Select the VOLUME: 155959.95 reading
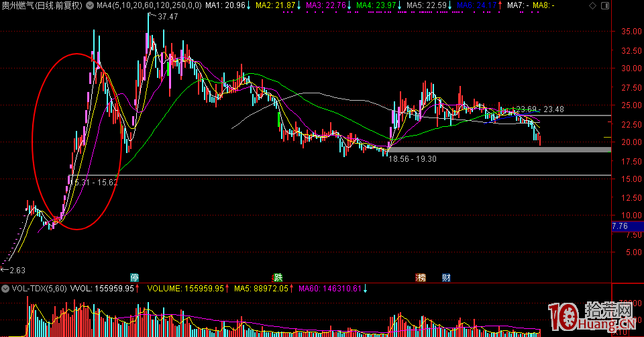 (x=186, y=289)
